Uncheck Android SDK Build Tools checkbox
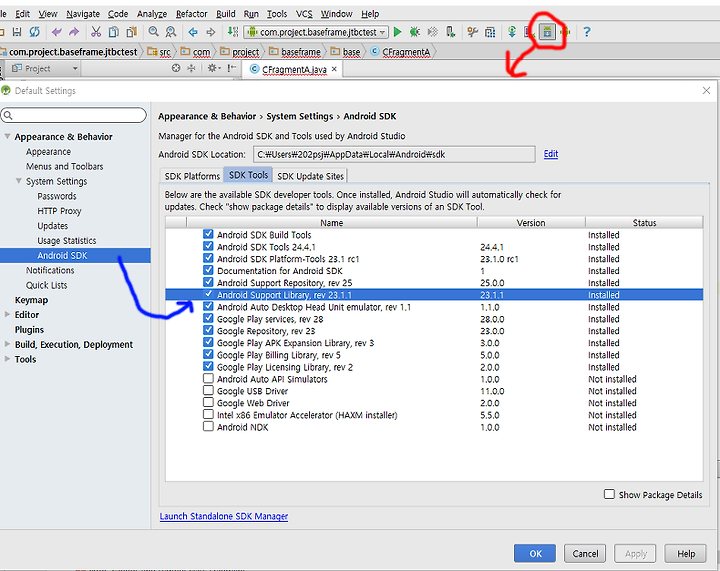720x571 pixels. point(208,234)
